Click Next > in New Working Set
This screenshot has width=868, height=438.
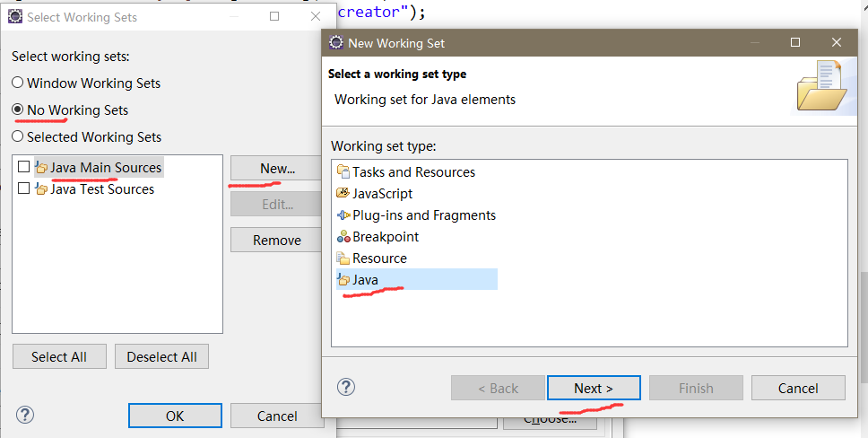[x=594, y=388]
